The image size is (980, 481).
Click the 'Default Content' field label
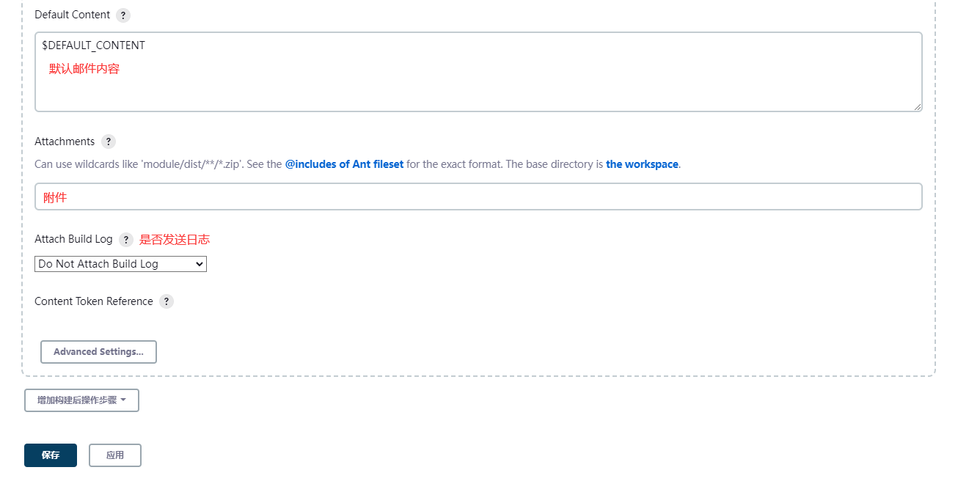[72, 15]
